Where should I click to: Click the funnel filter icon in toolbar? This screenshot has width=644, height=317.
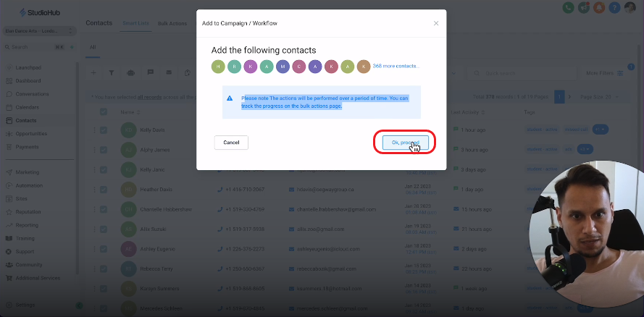[112, 72]
